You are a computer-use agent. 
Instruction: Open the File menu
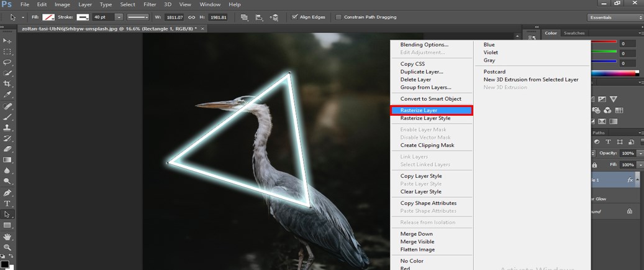pos(25,4)
